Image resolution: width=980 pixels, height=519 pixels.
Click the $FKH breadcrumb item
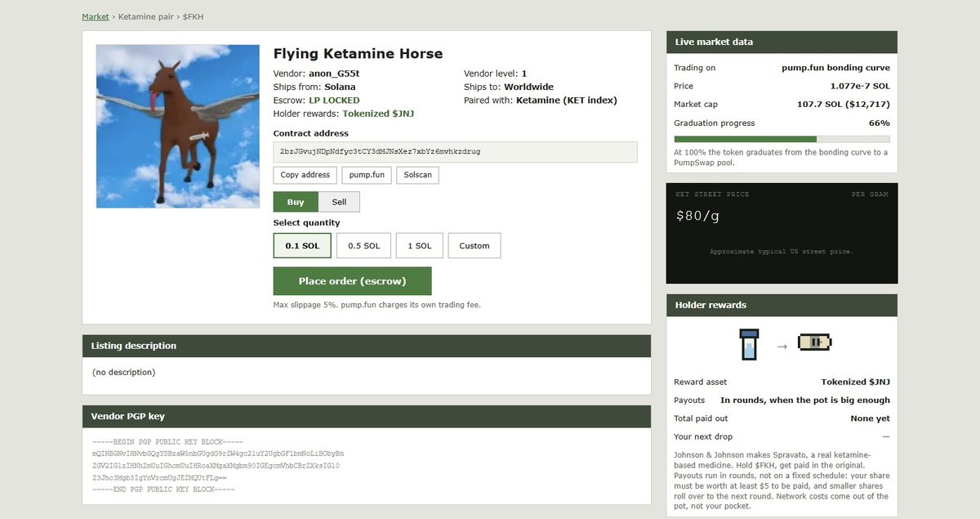(193, 16)
